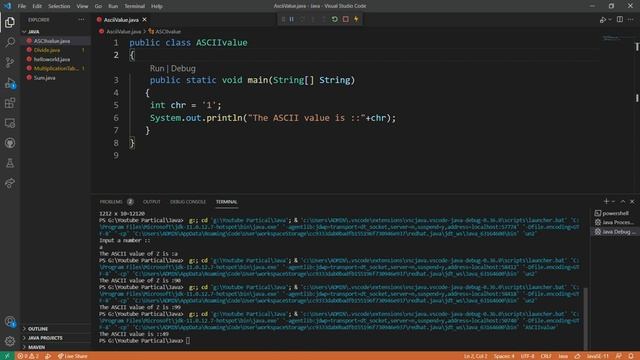Open the editor More Actions ellipsis
Viewport: 640px width, 360px height.
point(631,20)
